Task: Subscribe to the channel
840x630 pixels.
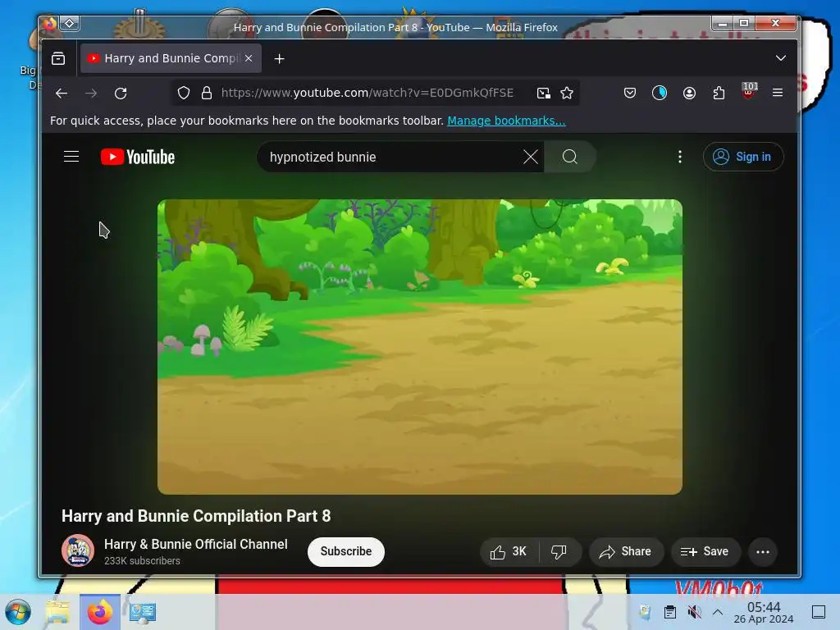Action: click(345, 551)
